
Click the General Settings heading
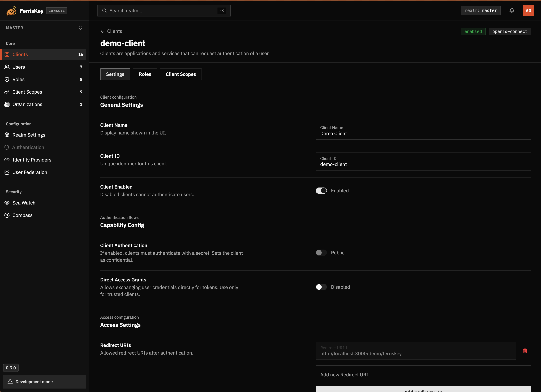[121, 105]
